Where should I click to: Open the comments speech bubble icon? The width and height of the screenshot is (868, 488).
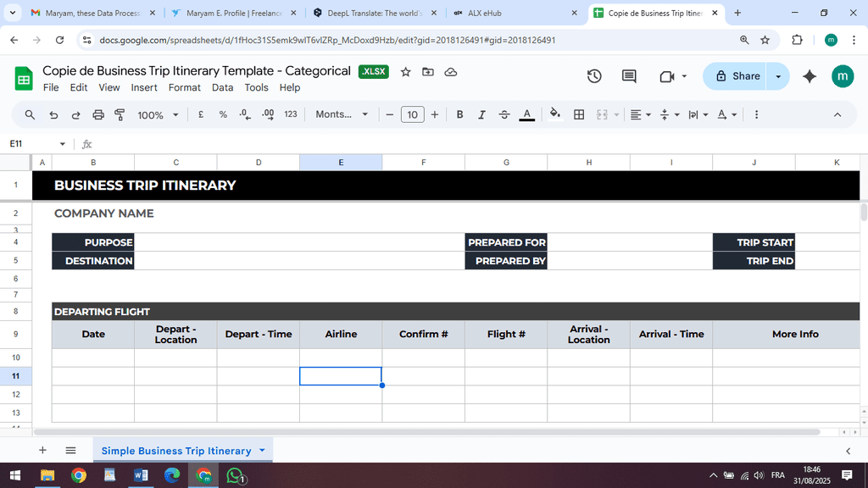point(629,76)
